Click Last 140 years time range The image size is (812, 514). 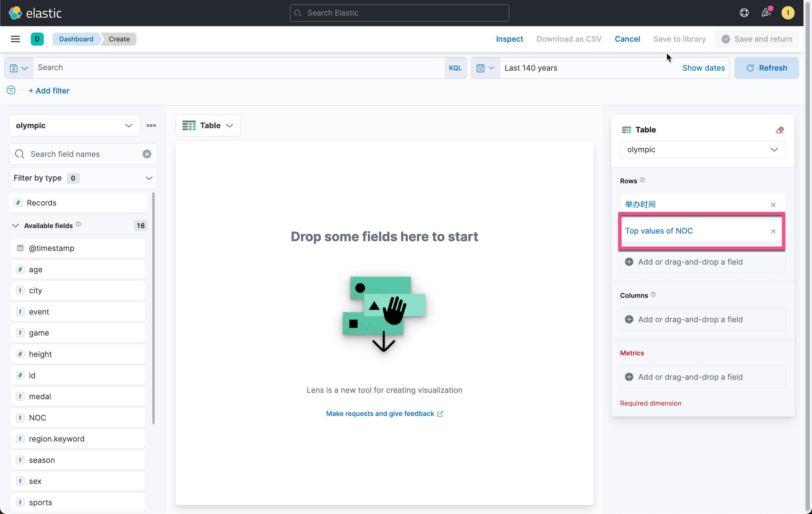click(531, 68)
